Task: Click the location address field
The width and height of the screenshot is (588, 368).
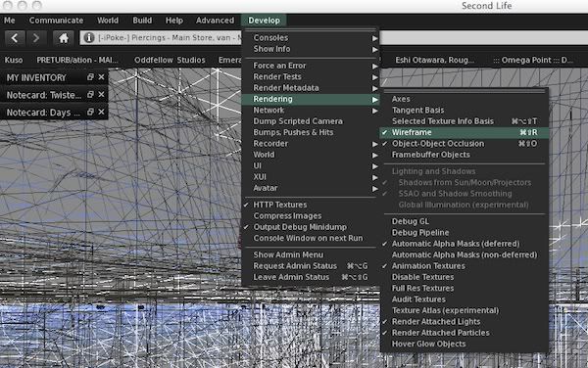Action: pos(169,38)
